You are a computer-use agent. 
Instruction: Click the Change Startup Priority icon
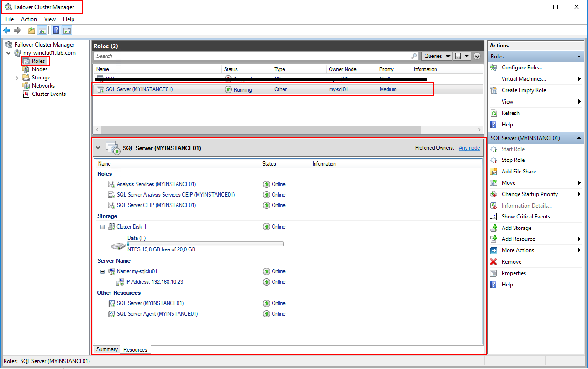pos(493,194)
